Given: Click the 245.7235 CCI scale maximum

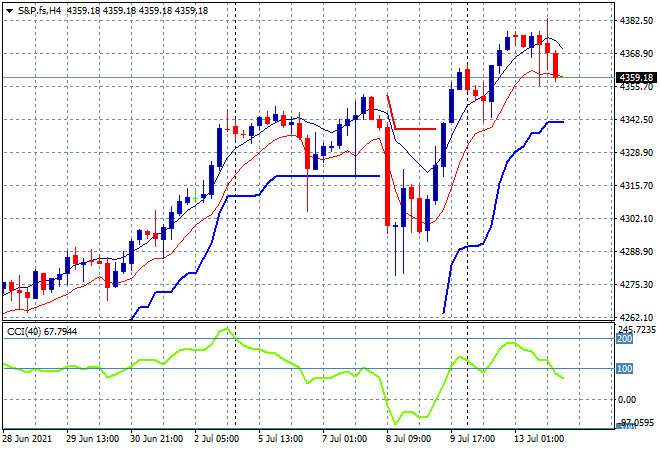Looking at the screenshot, I should pos(637,330).
